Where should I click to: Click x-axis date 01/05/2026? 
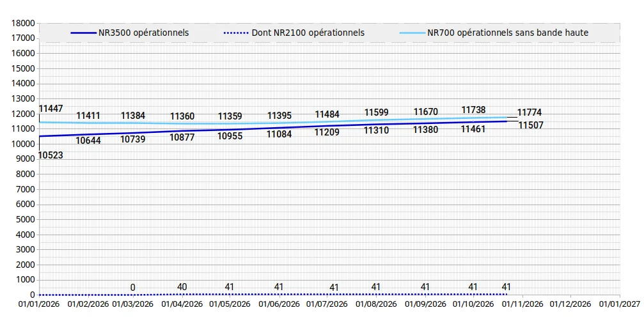pyautogui.click(x=230, y=304)
